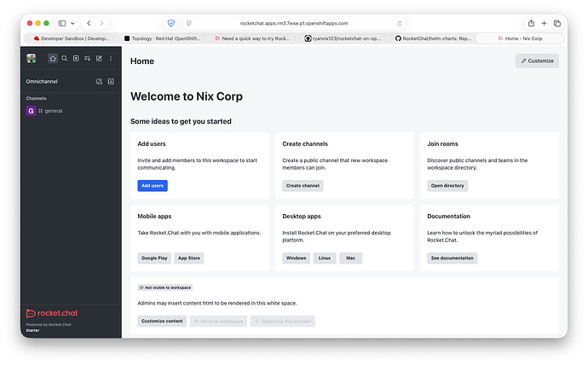Toggle the Safari sidebar icon
Image resolution: width=588 pixels, height=365 pixels.
62,23
